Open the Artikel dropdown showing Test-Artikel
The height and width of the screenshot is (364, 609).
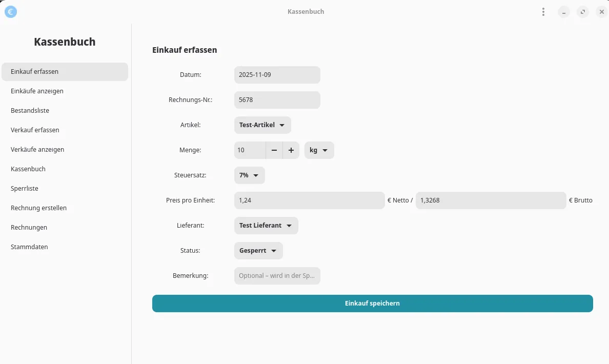coord(262,125)
